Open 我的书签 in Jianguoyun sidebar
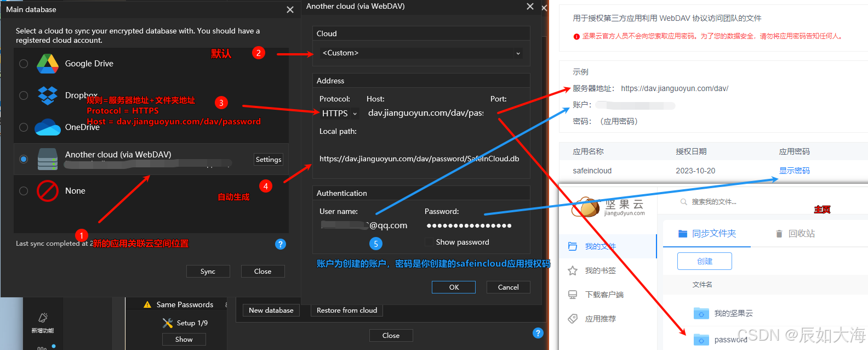Screen dimensions: 868x350 point(608,270)
